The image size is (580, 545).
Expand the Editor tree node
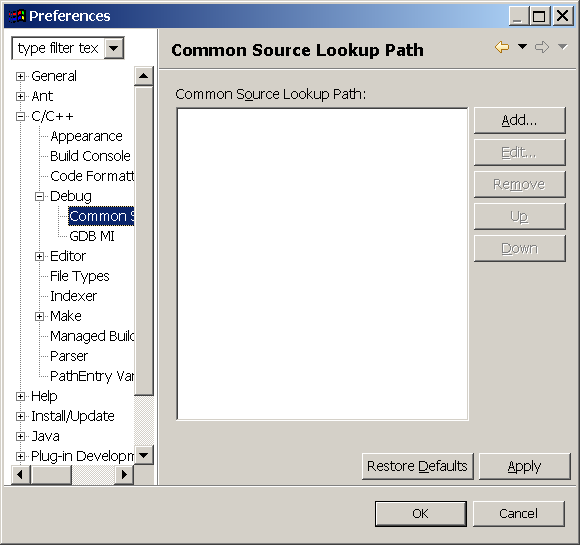(40, 256)
